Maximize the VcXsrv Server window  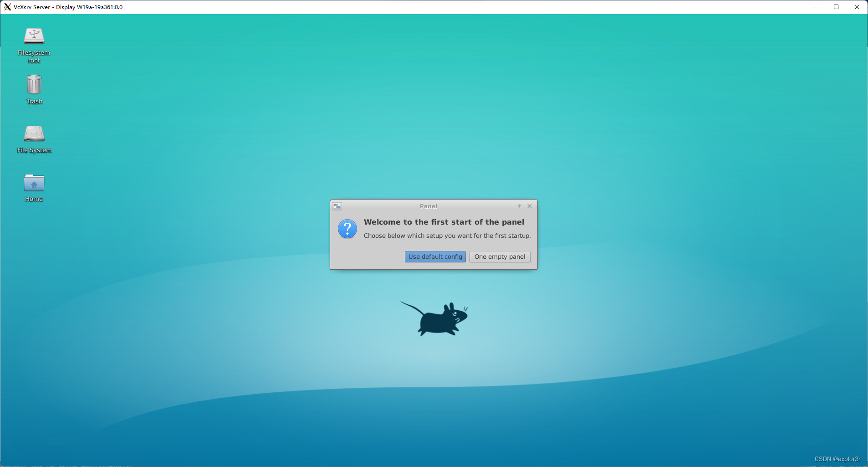click(836, 7)
